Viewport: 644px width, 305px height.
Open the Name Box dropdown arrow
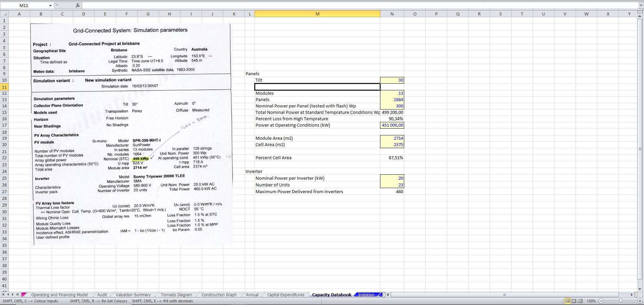tap(50, 6)
